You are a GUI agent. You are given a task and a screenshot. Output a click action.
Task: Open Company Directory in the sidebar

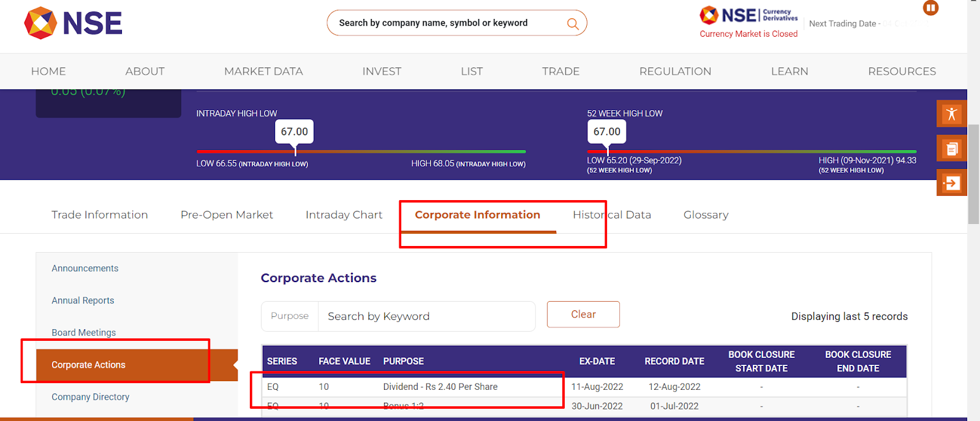(91, 397)
